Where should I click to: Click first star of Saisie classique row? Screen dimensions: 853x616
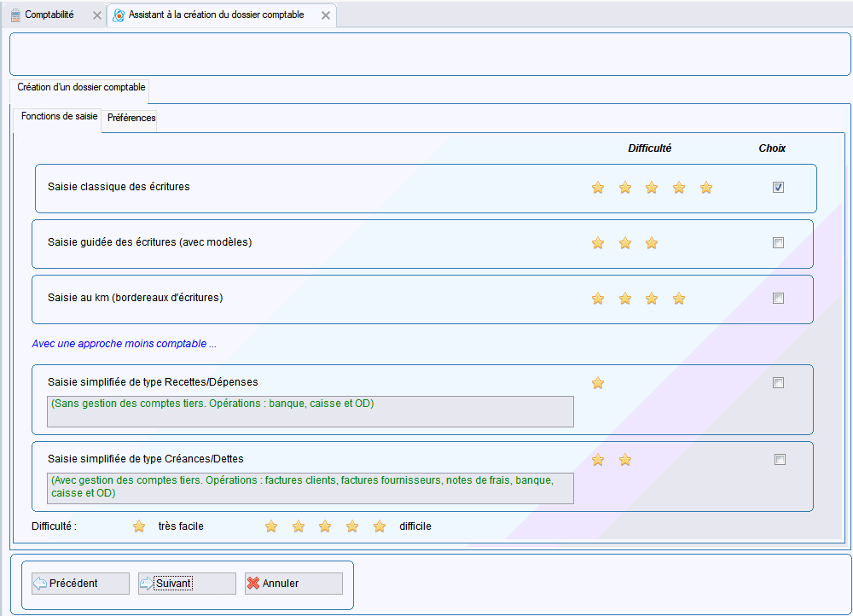pos(598,188)
